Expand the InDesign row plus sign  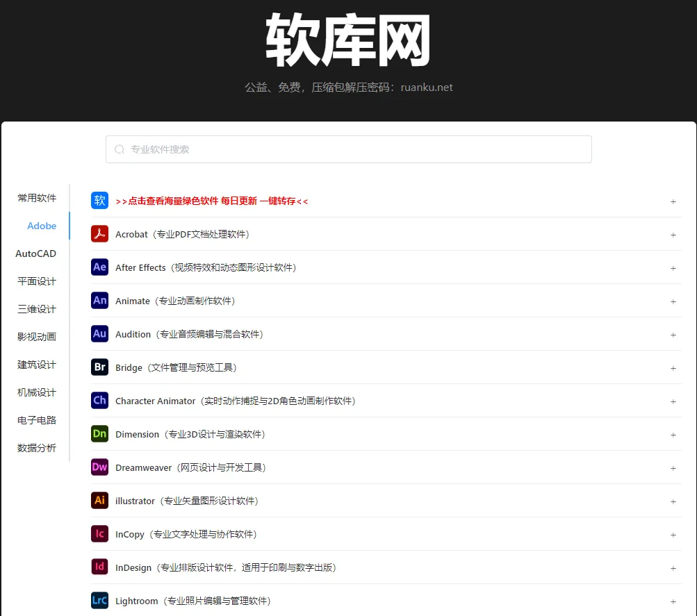pos(673,568)
